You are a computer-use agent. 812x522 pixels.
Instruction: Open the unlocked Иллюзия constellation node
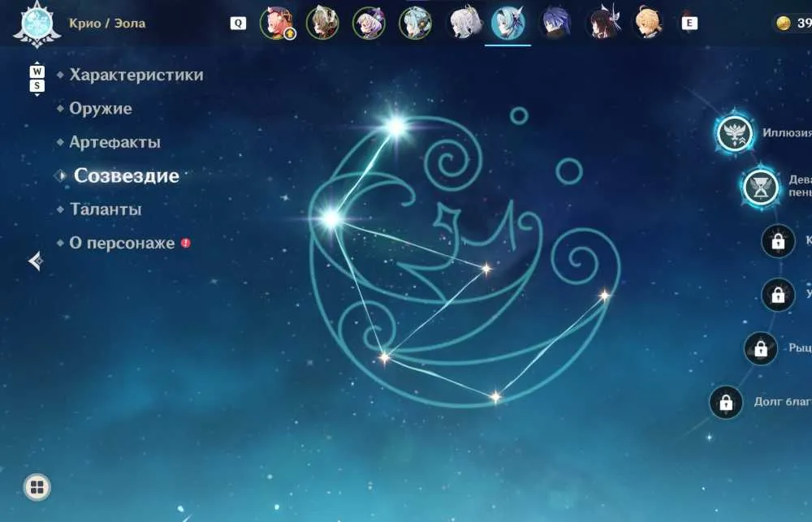[x=734, y=134]
